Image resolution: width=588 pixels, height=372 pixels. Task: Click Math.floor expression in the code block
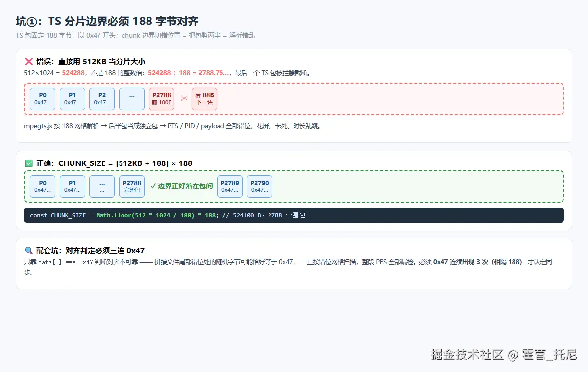(156, 215)
